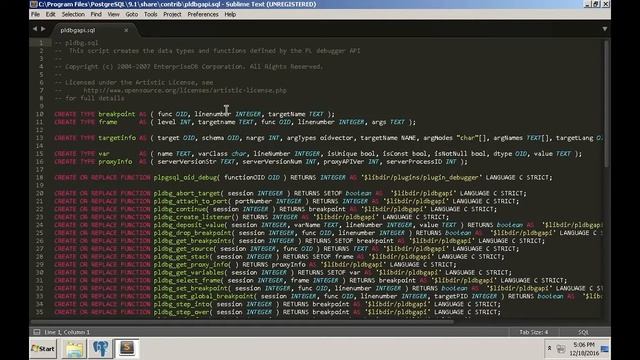This screenshot has height=360, width=640.
Task: Click the Windows Start button
Action: tap(43, 349)
